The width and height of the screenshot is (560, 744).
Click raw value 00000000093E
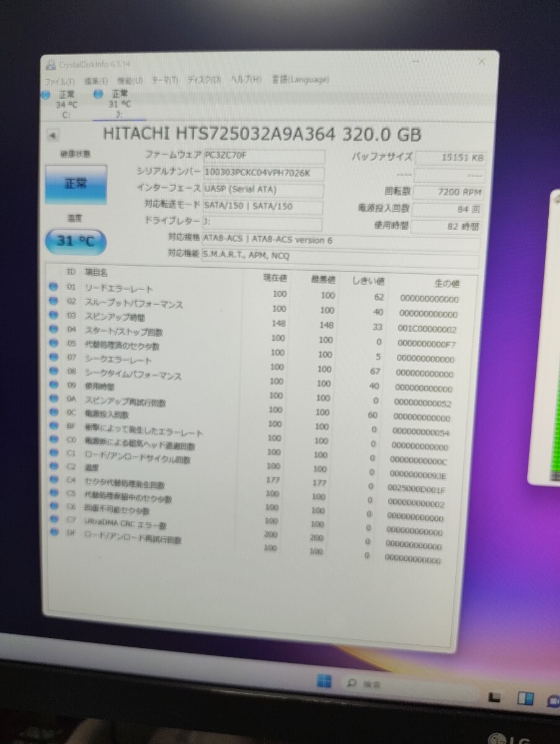417,476
